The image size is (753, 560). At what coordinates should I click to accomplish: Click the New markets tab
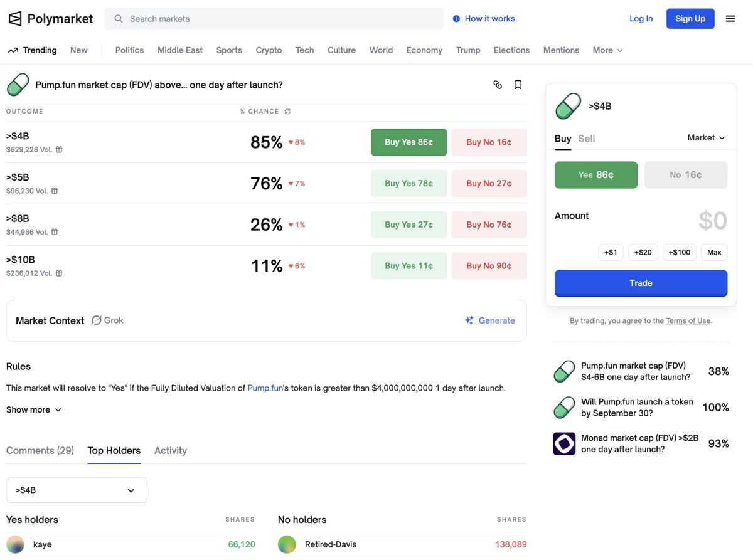coord(79,50)
